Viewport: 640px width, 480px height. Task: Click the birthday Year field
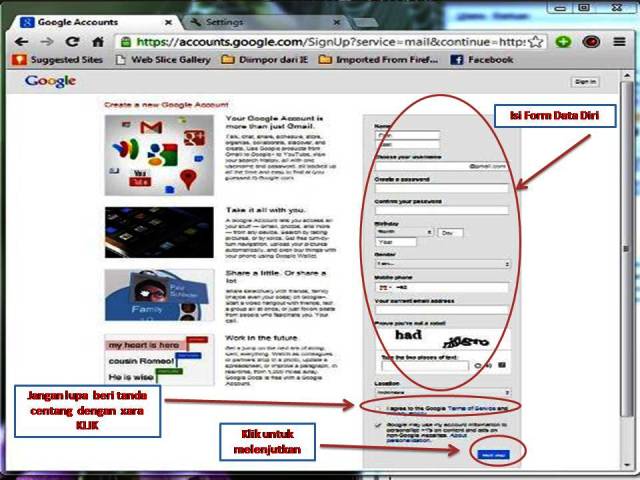pos(396,242)
